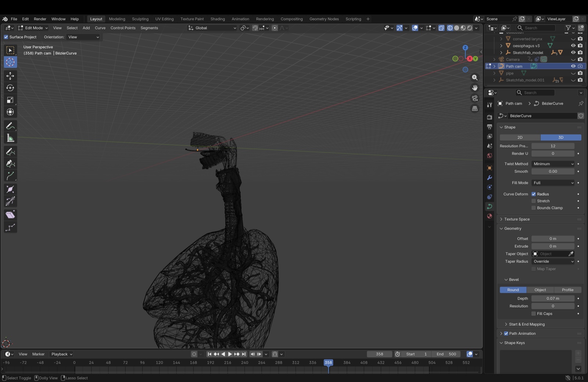This screenshot has height=382, width=588.
Task: Open the File menu
Action: click(x=14, y=19)
